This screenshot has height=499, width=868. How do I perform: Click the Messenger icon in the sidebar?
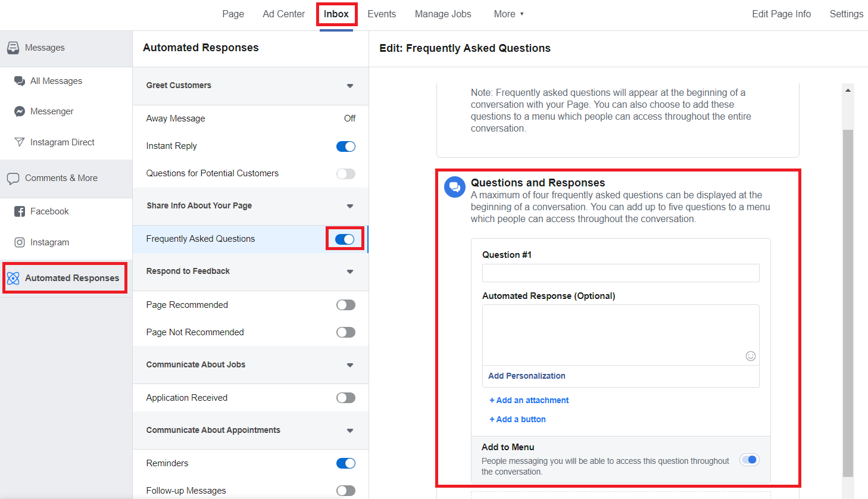pyautogui.click(x=20, y=111)
